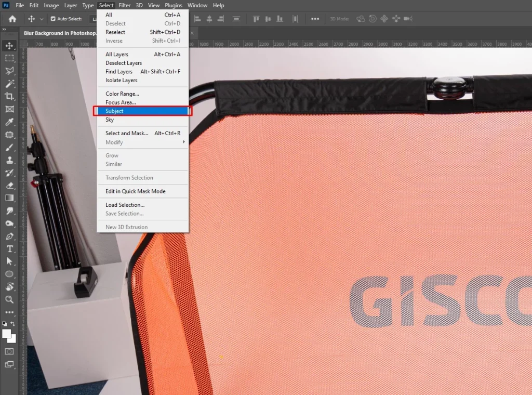Open the three-dot more options in options bar
The width and height of the screenshot is (532, 395).
315,19
